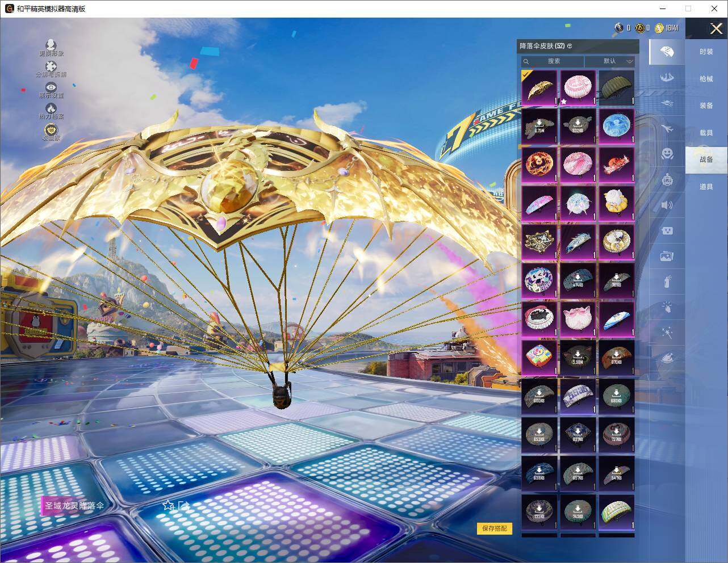
Task: Select the equipped golden dragon parachute thumbnail
Action: coord(539,87)
